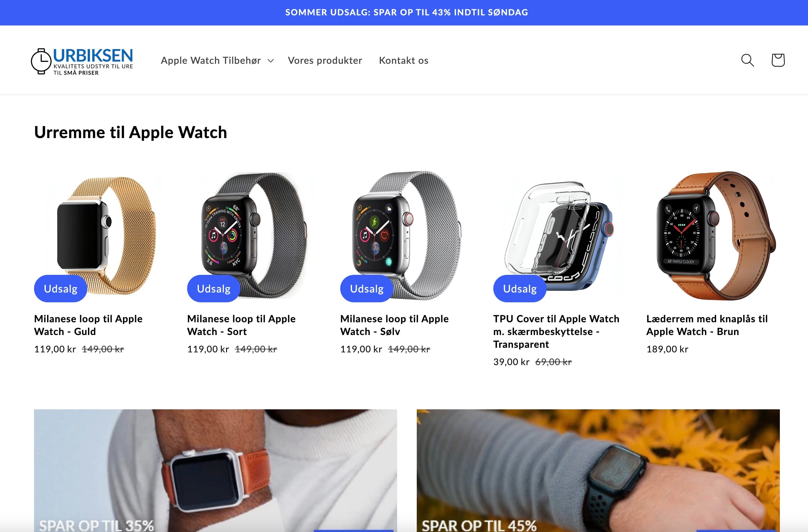Open the shopping cart bag icon
The width and height of the screenshot is (808, 532).
click(778, 60)
